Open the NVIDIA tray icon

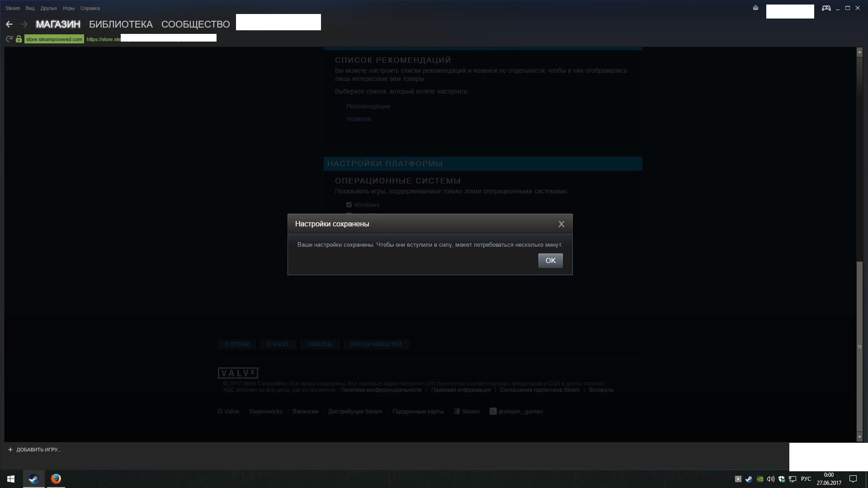click(760, 479)
